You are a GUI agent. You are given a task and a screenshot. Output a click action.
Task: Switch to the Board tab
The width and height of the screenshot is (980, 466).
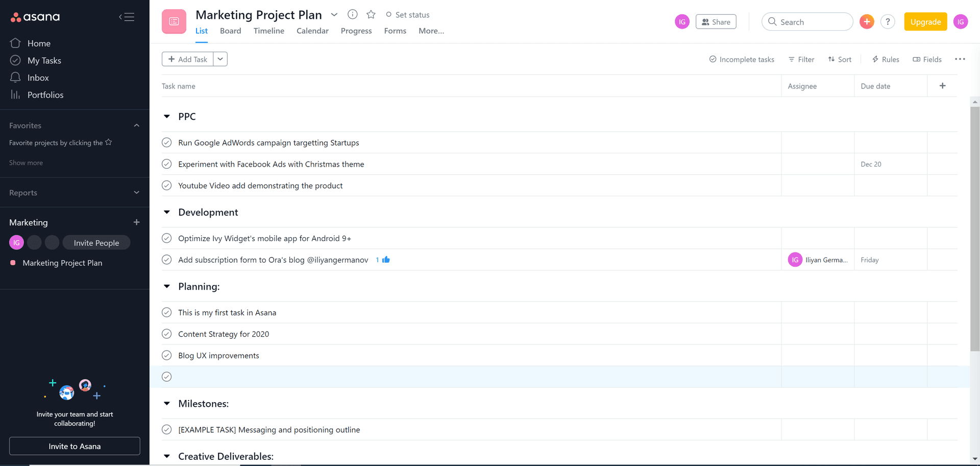(231, 31)
